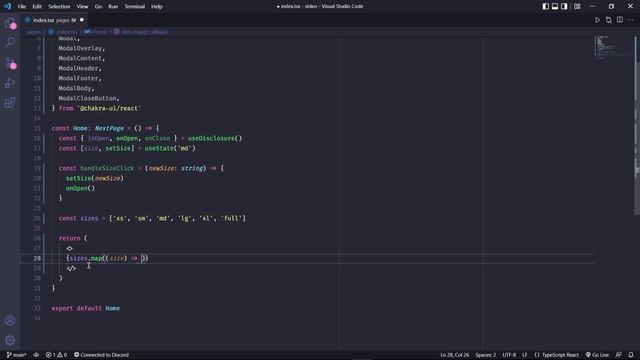Image resolution: width=640 pixels, height=360 pixels.
Task: Start Go Live server
Action: pos(597,355)
